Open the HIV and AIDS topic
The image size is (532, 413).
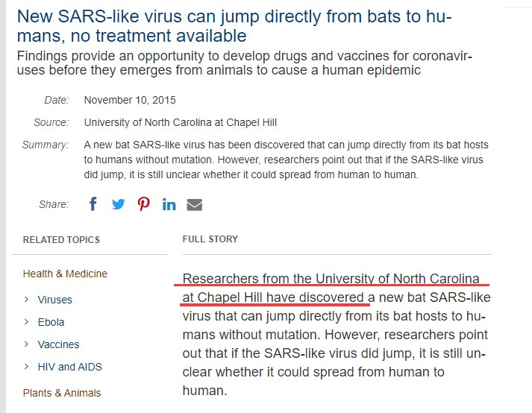pos(70,367)
